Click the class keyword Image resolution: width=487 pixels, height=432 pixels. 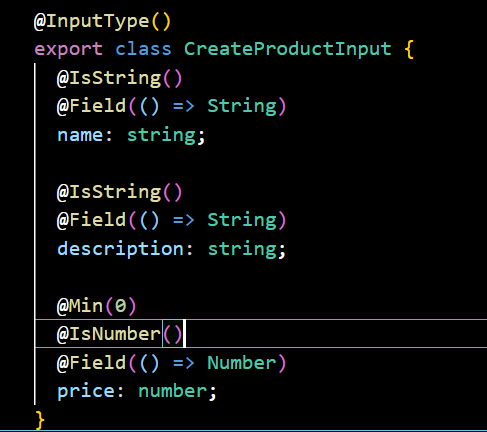coord(143,49)
